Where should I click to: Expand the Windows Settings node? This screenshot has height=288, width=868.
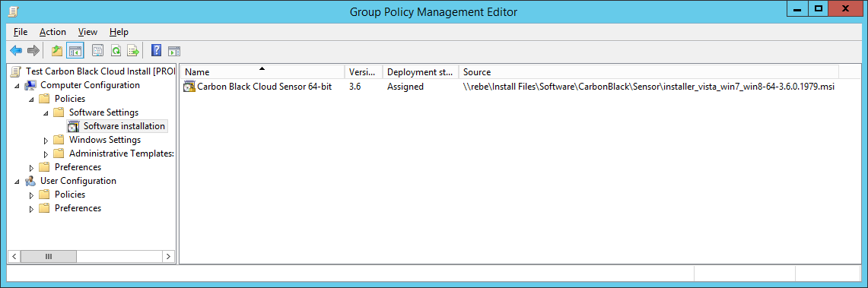tap(46, 141)
